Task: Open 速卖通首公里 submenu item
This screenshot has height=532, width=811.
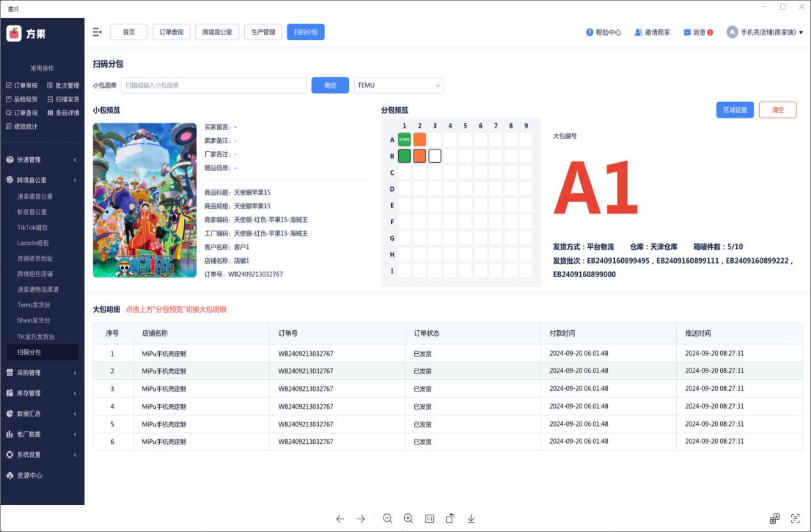Action: point(35,197)
